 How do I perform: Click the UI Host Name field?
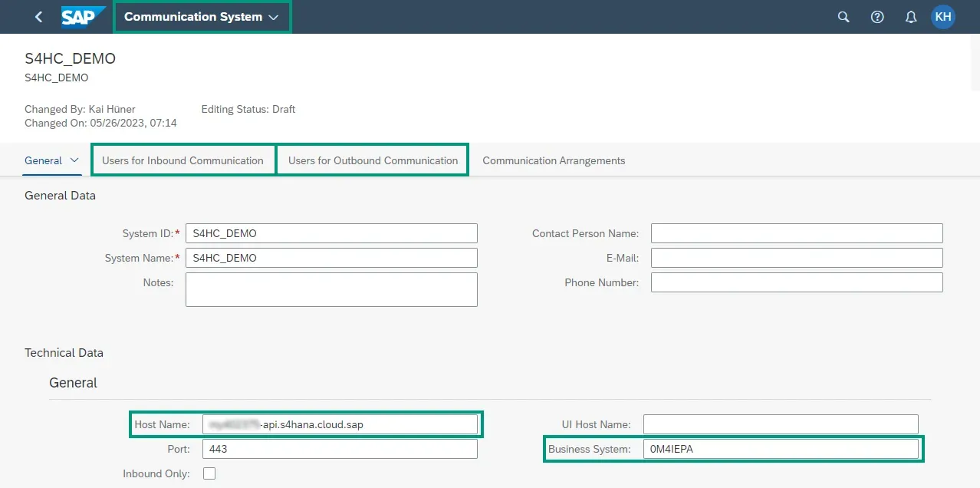781,424
